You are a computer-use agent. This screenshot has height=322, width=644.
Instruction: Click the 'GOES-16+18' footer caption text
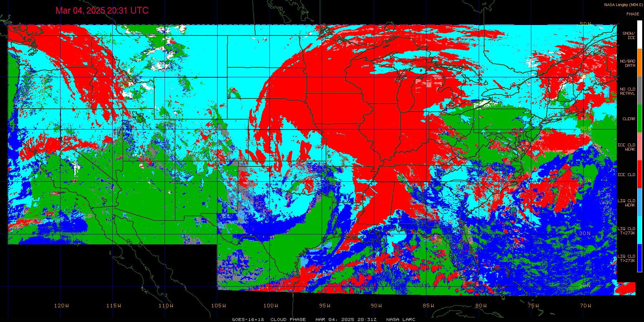[248, 319]
